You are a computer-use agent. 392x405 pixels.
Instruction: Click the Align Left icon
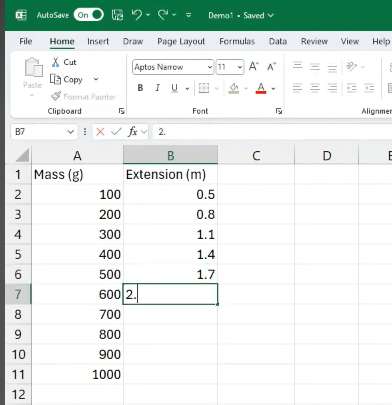(298, 88)
